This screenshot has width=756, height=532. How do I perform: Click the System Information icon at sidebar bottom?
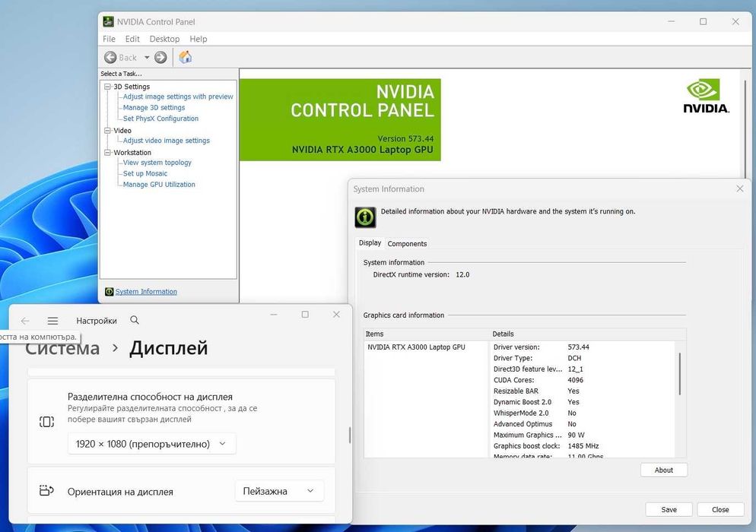coord(109,292)
